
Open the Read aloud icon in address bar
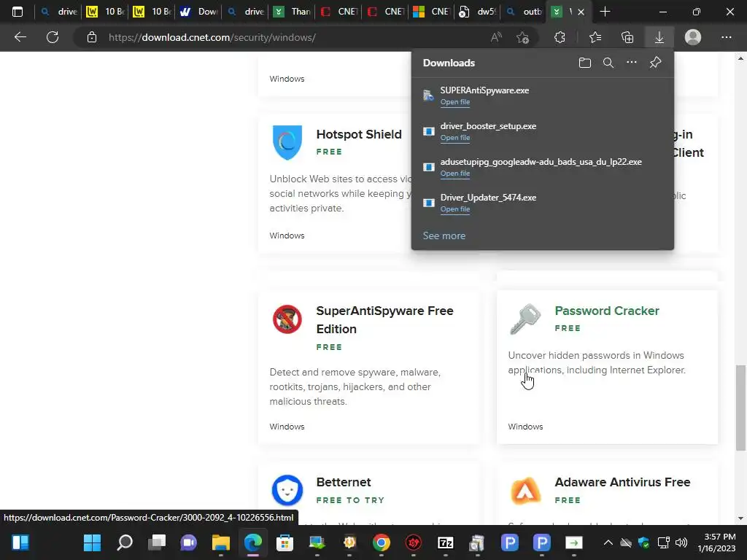coord(496,37)
